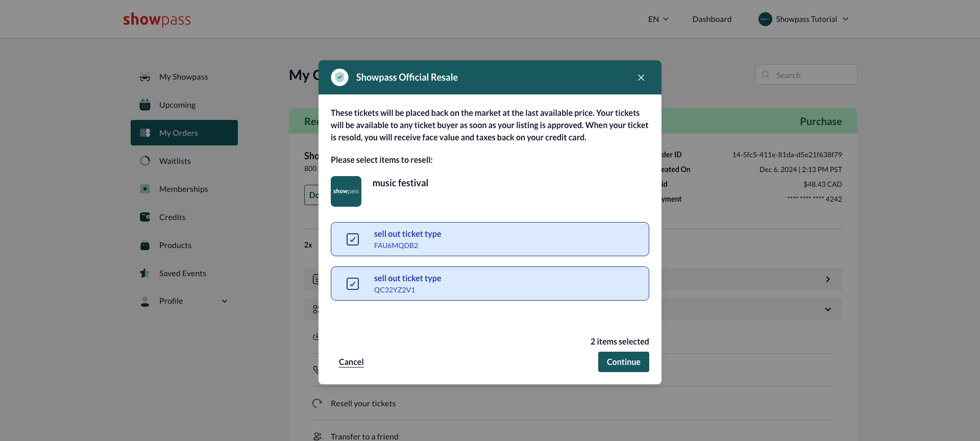
Task: Click the Transfer to a friend option
Action: tap(364, 436)
